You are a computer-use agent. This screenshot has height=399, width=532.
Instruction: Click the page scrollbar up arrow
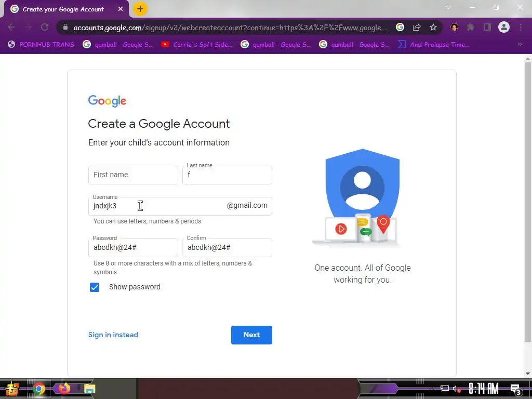point(528,59)
